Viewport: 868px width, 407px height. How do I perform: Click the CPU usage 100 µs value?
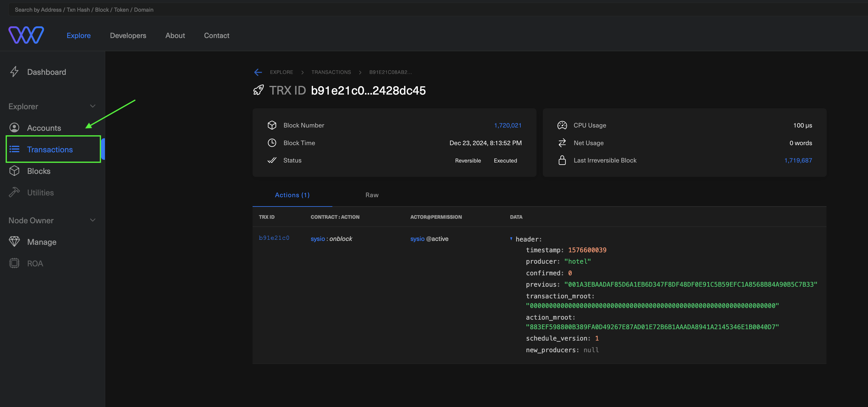pos(803,125)
